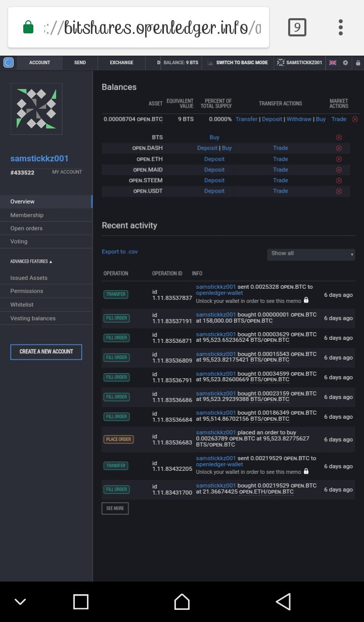Click Export to .csv link
Screen dimensions: 364x622
coord(120,251)
